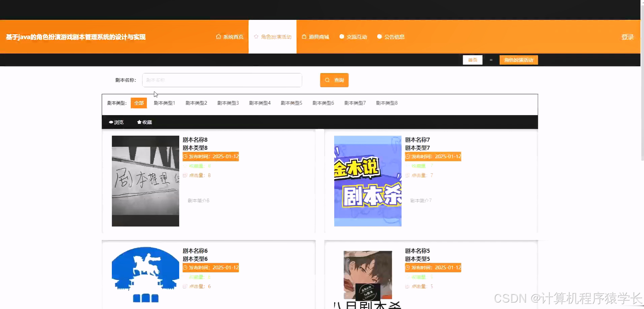Open the 公告信息 menu item
The width and height of the screenshot is (644, 309).
tap(394, 37)
